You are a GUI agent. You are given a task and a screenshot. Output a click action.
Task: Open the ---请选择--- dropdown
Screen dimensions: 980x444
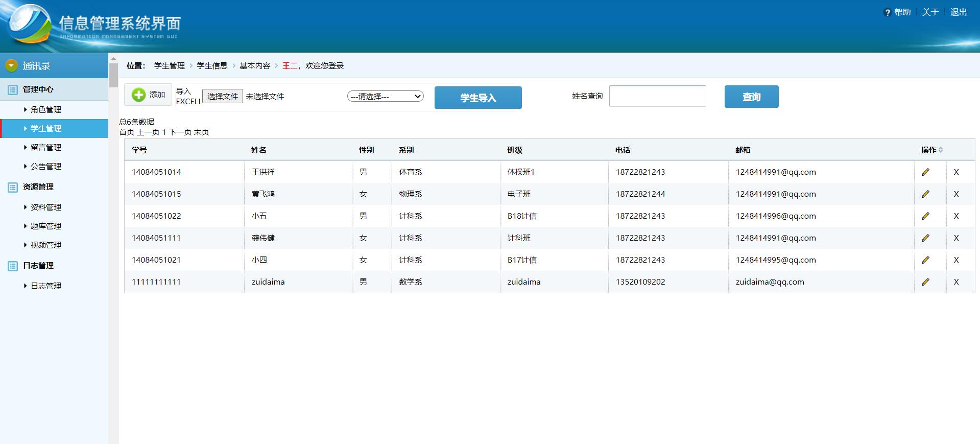click(386, 96)
